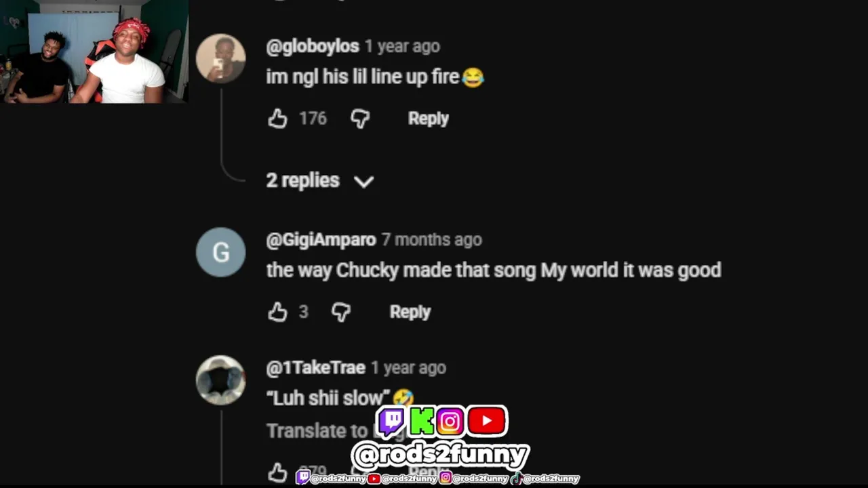Click thumbs up on @1TakeTrae comment
The height and width of the screenshot is (488, 868).
pyautogui.click(x=277, y=472)
